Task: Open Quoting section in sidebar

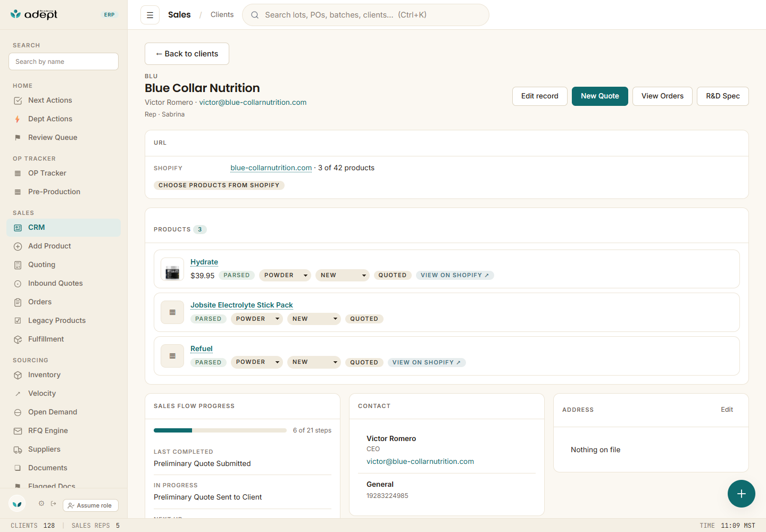Action: tap(64, 265)
